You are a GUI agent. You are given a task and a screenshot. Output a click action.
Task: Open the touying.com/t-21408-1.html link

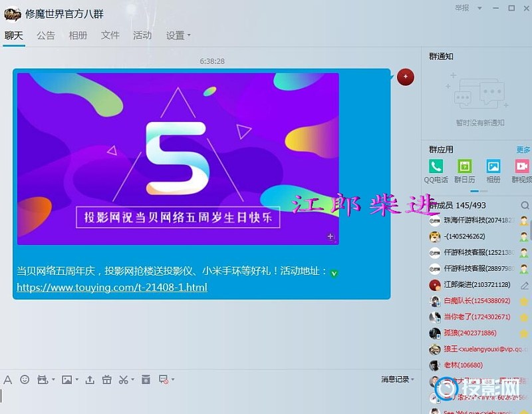(112, 288)
